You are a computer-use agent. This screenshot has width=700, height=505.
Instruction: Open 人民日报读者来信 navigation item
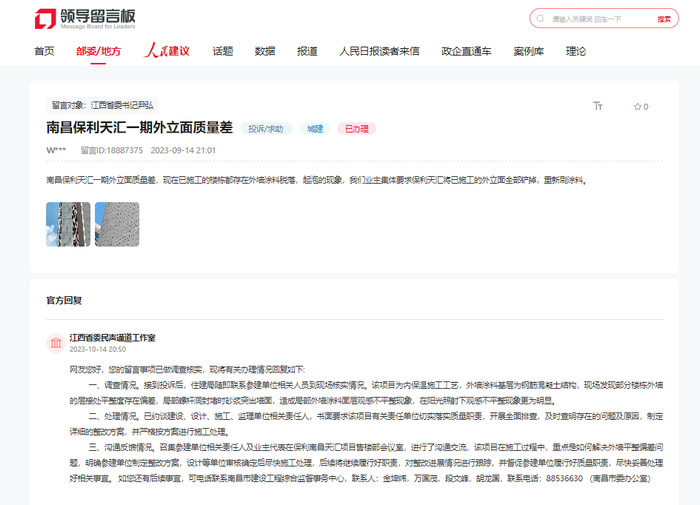[379, 51]
